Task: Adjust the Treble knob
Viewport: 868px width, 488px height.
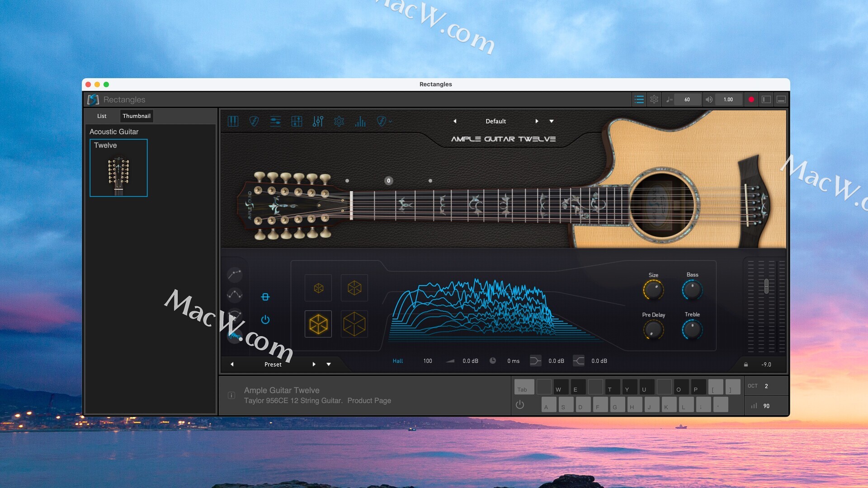Action: pos(692,330)
